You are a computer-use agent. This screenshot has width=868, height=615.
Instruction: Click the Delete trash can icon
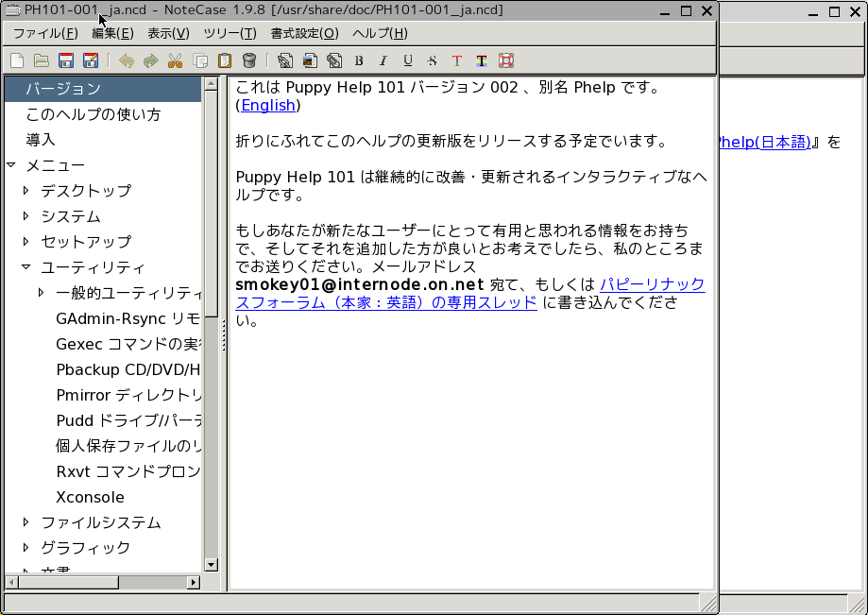click(x=249, y=60)
